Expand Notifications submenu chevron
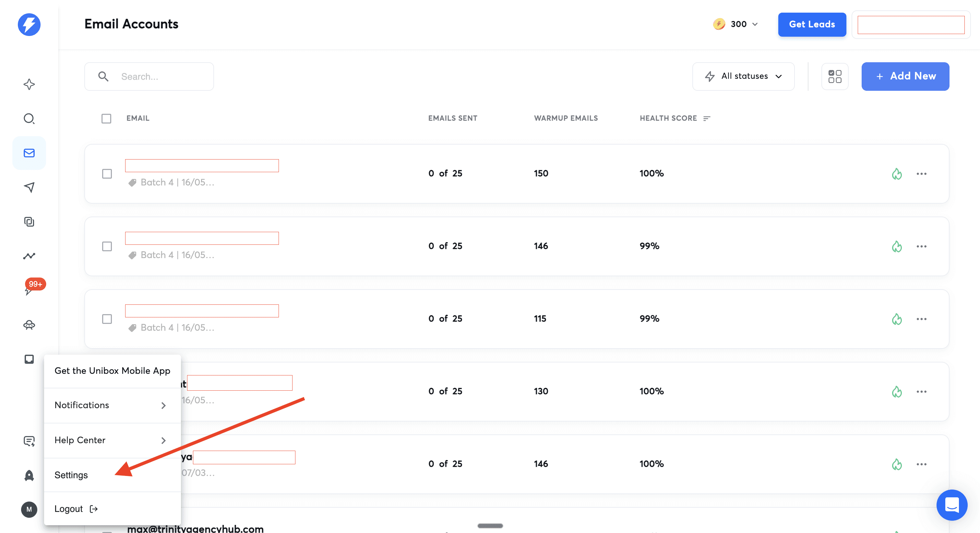Viewport: 980px width, 533px height. [163, 406]
